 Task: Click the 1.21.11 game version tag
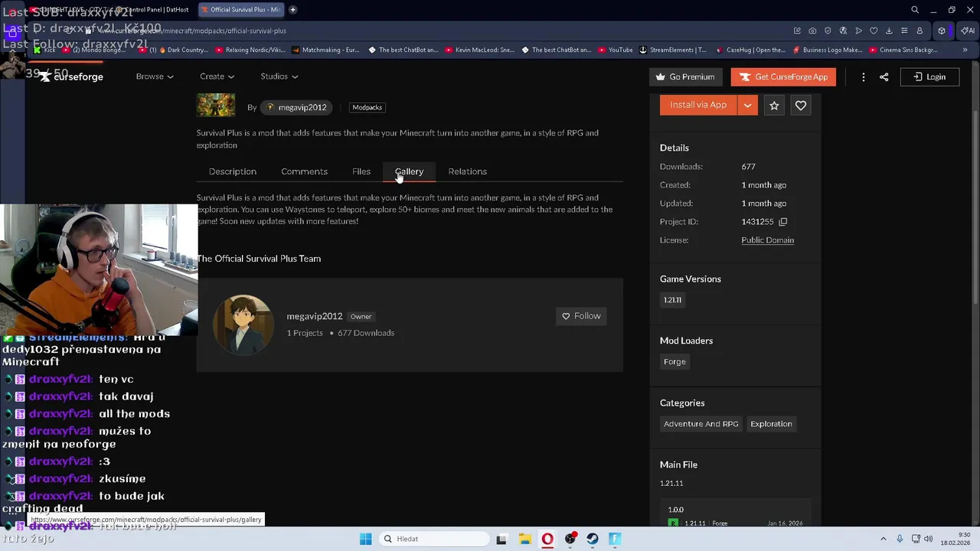[x=672, y=300]
